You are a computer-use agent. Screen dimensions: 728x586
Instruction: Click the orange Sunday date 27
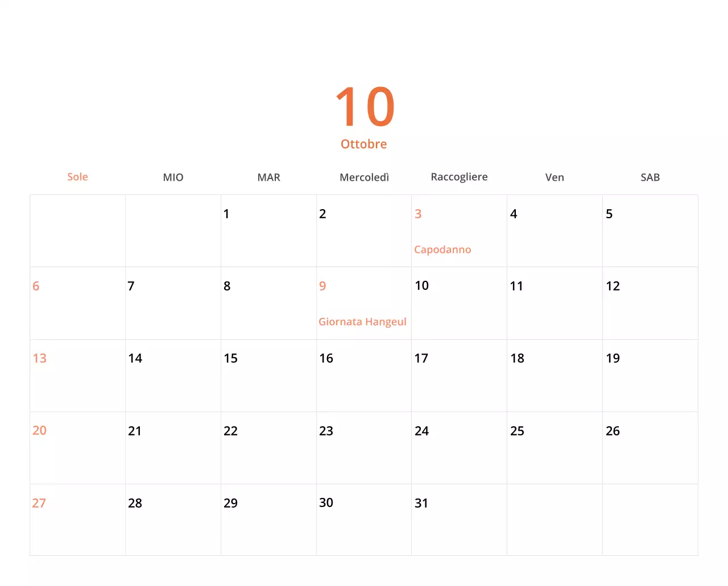click(40, 503)
